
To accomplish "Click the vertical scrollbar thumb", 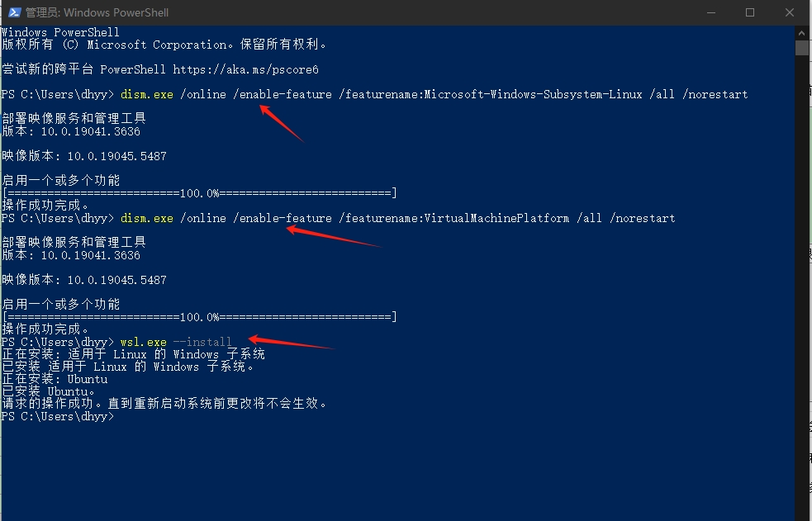I will (x=801, y=47).
